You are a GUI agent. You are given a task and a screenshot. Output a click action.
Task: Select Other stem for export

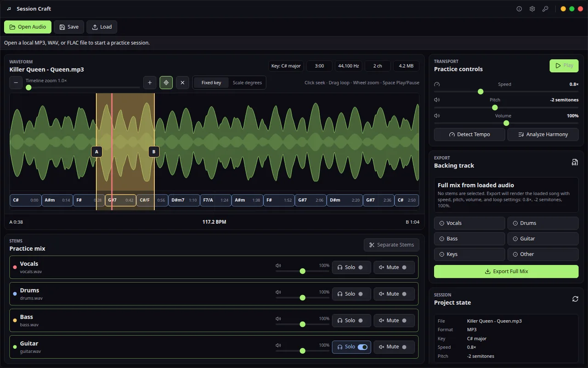pyautogui.click(x=543, y=254)
